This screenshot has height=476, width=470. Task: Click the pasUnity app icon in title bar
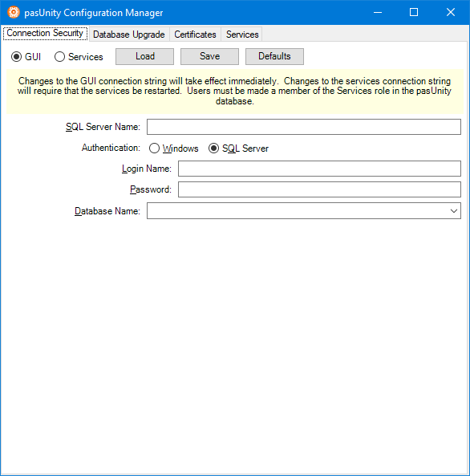click(x=14, y=13)
